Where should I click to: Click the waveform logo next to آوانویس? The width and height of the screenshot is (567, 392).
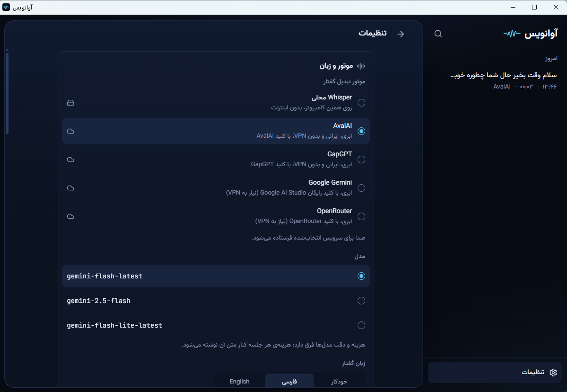pos(512,34)
